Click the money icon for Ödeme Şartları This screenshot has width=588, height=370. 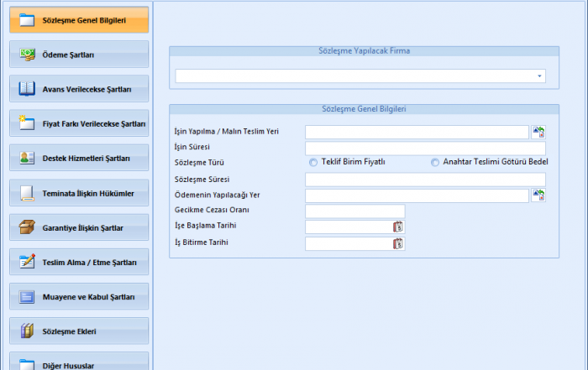27,55
